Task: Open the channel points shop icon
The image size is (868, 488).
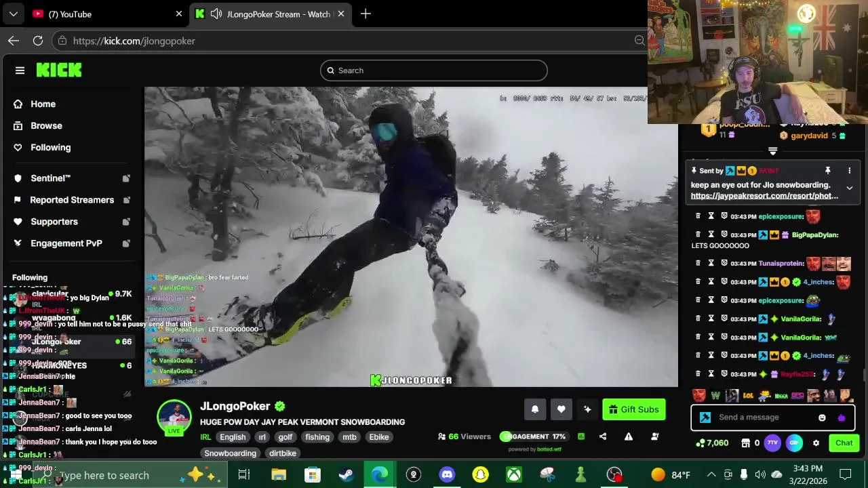Action: [x=745, y=443]
